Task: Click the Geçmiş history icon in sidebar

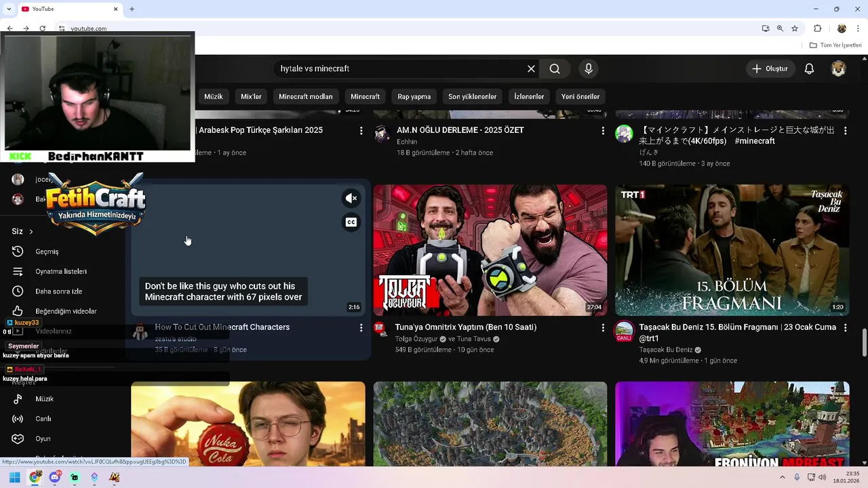Action: (18, 251)
